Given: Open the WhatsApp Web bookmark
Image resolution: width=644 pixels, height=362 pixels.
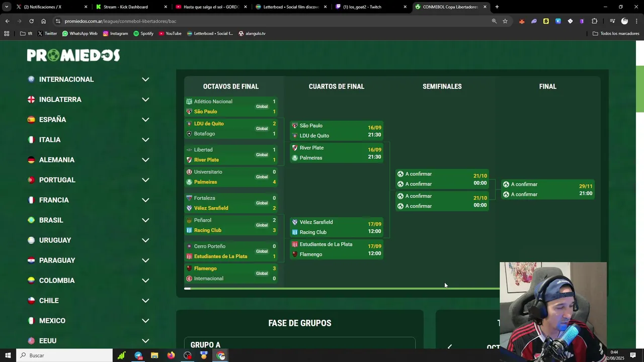Looking at the screenshot, I should point(80,34).
